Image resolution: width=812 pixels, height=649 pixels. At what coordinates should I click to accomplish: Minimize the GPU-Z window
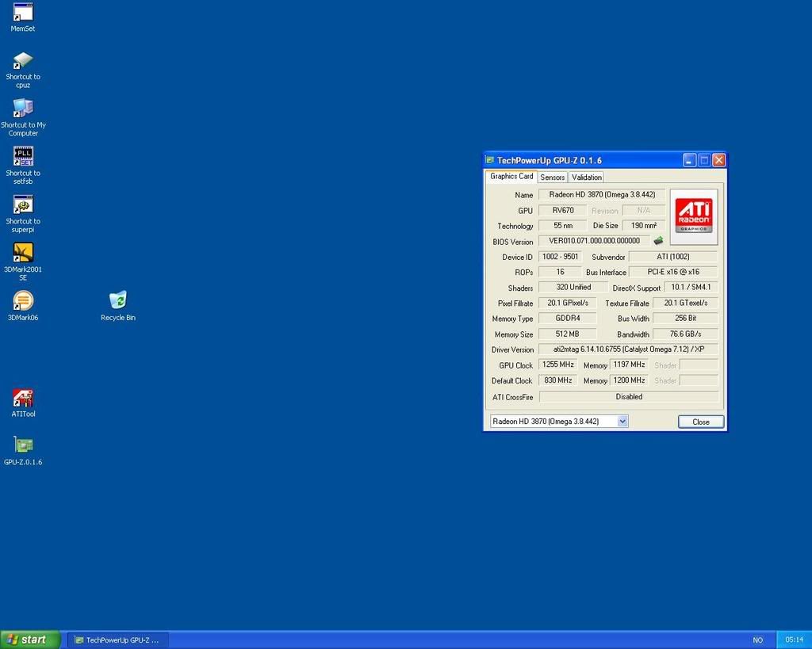click(689, 160)
